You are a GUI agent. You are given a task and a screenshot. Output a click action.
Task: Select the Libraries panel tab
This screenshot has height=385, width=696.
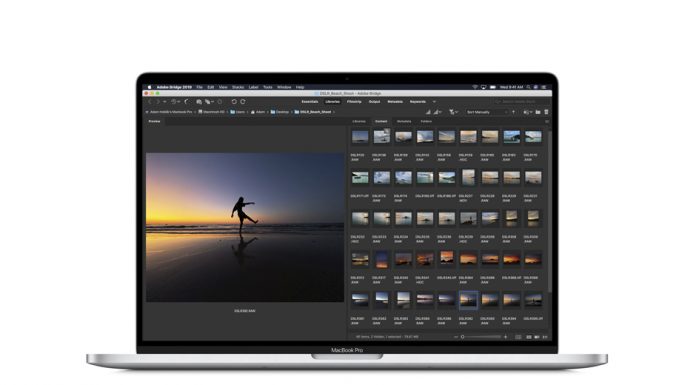coord(359,121)
